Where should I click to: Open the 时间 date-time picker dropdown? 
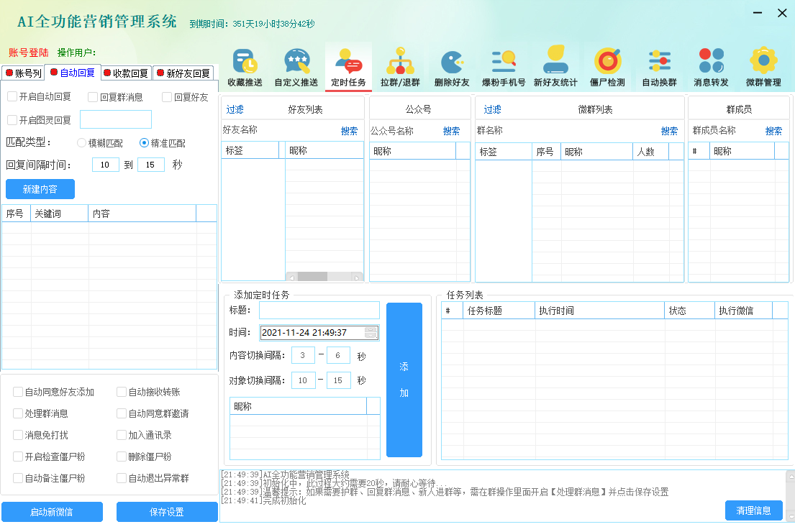371,333
